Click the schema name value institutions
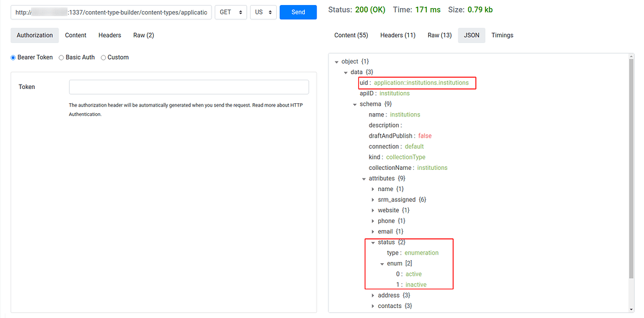644x318 pixels. [x=405, y=115]
